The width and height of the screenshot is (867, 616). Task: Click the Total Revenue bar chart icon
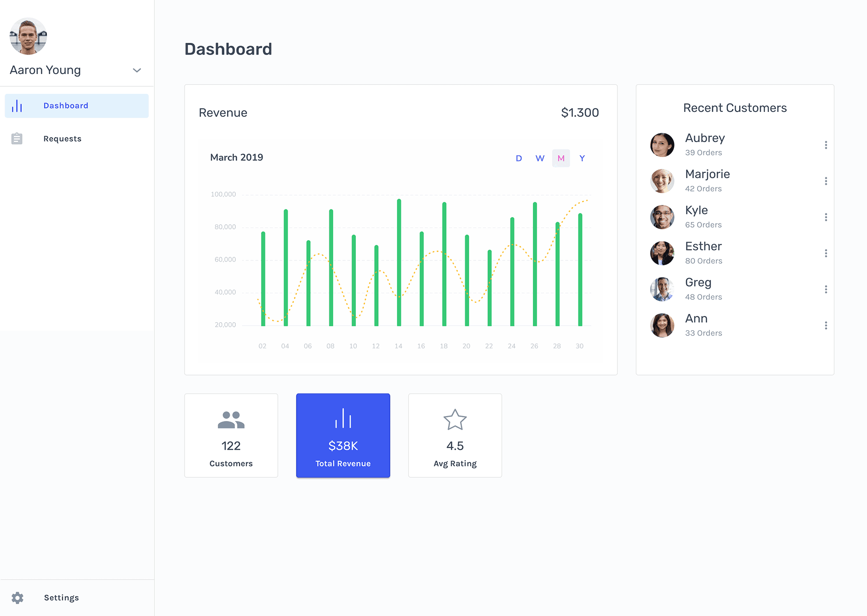pos(343,418)
